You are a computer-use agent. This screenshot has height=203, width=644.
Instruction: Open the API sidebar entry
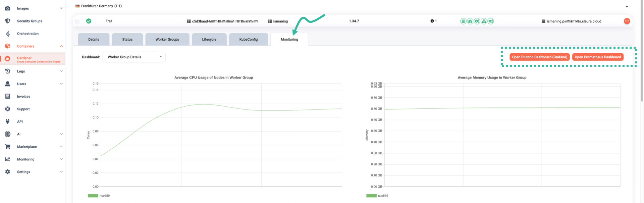coord(20,122)
